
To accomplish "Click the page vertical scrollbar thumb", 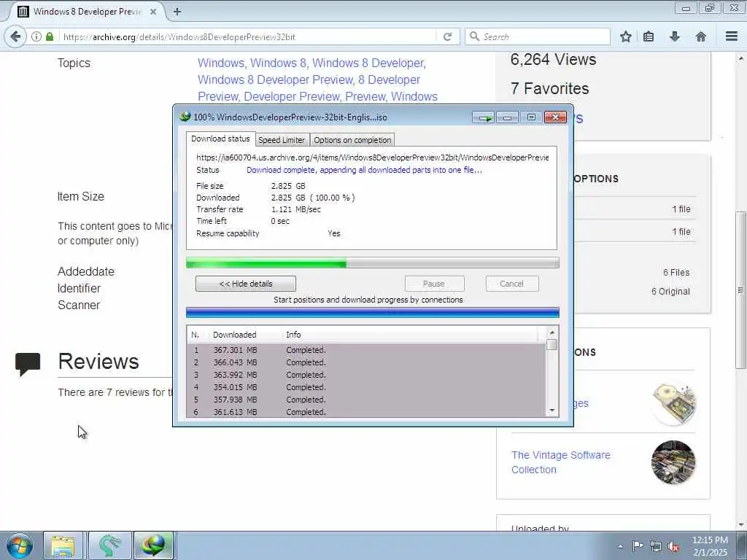I will 740,289.
